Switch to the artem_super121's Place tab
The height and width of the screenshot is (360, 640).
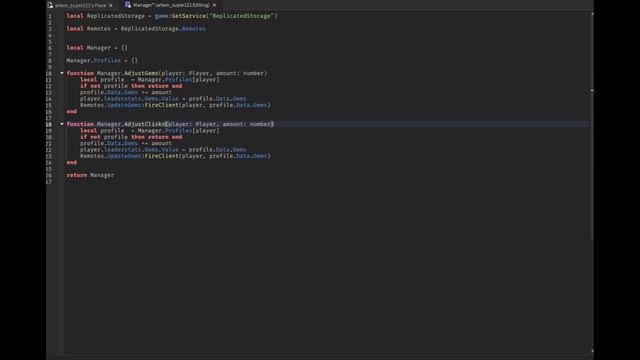click(x=80, y=5)
